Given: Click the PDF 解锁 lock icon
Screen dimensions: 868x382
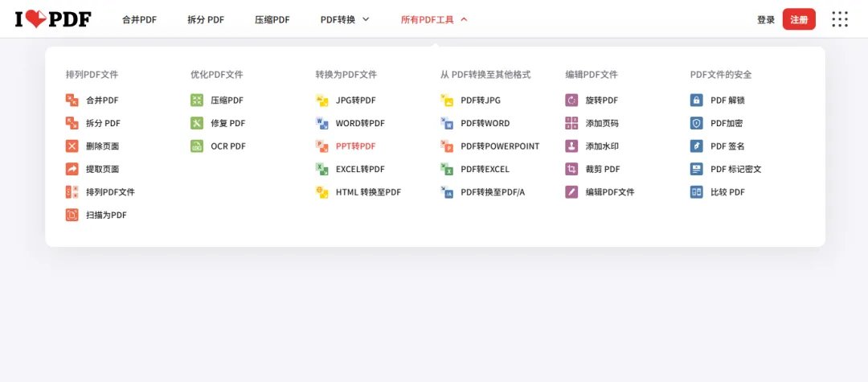Looking at the screenshot, I should 696,101.
